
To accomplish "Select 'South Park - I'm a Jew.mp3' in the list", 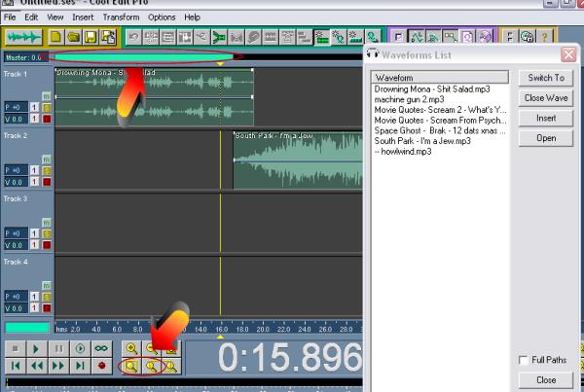I will click(x=422, y=141).
